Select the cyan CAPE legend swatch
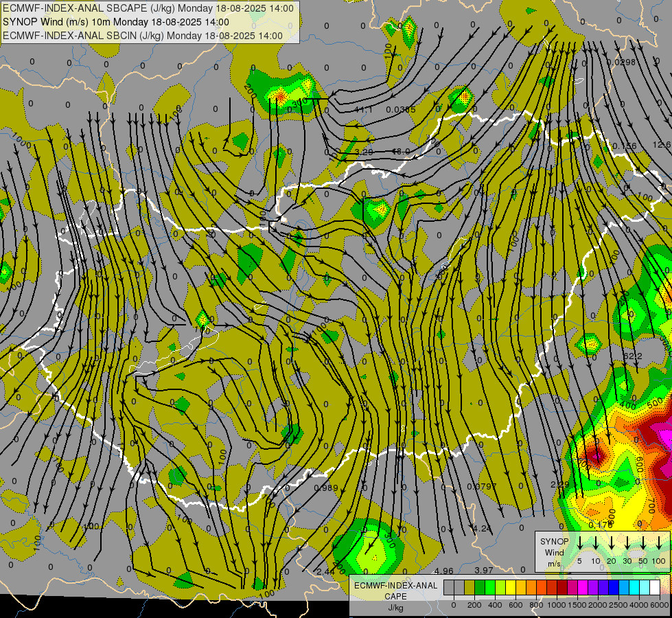The image size is (672, 618). pos(634,587)
